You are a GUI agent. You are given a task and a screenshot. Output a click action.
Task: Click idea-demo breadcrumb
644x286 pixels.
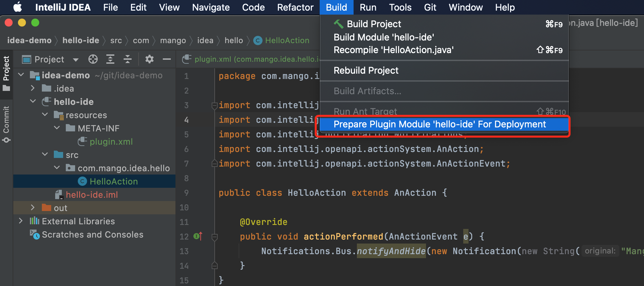(29, 40)
